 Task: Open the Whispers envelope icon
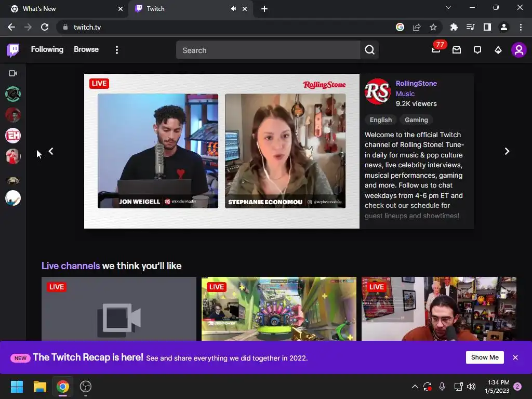pos(457,50)
